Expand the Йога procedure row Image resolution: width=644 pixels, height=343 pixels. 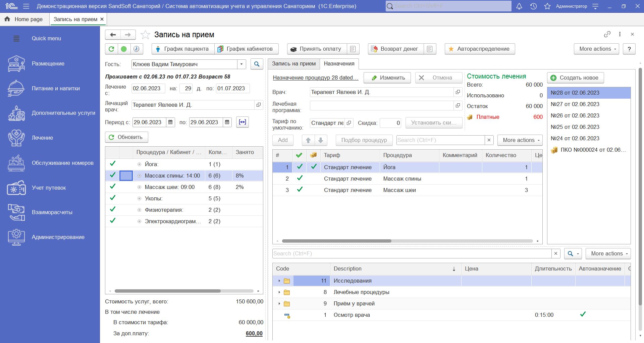[x=139, y=164]
